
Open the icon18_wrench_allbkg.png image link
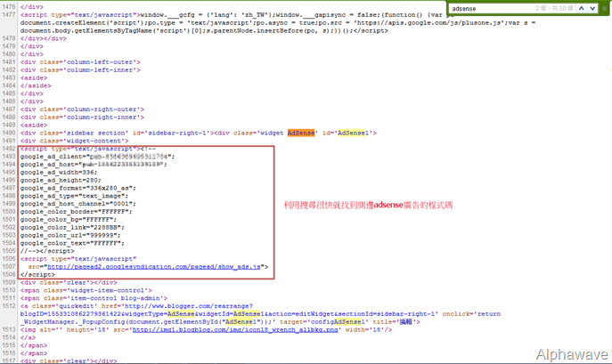tap(235, 329)
